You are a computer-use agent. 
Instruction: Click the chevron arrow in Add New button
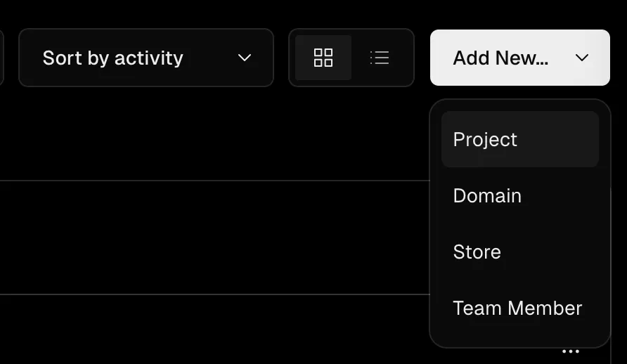coord(582,58)
